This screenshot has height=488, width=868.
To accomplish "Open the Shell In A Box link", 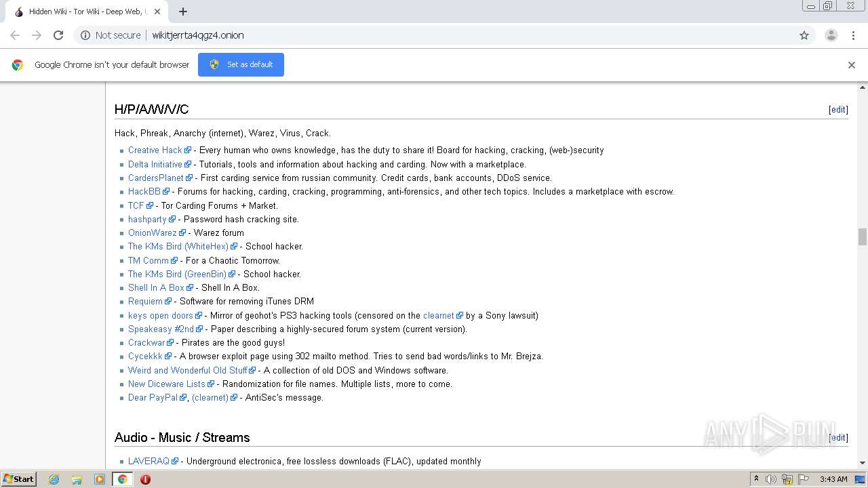I will click(x=157, y=287).
